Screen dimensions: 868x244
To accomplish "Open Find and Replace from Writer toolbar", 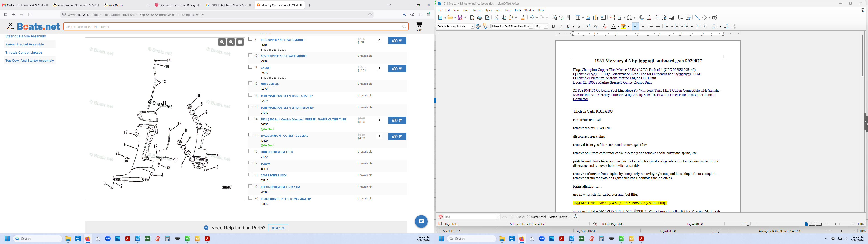I will (554, 18).
